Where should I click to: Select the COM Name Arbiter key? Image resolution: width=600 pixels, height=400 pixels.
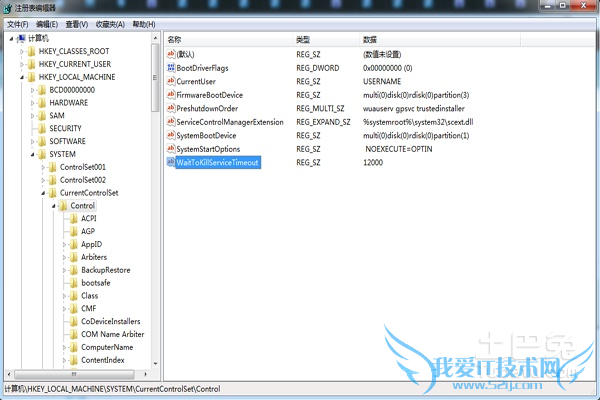point(112,334)
